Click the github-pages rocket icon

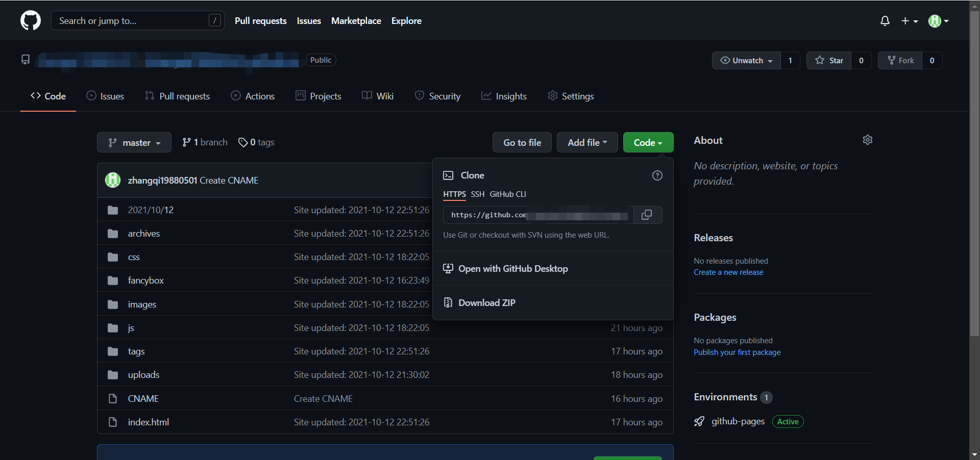point(699,421)
